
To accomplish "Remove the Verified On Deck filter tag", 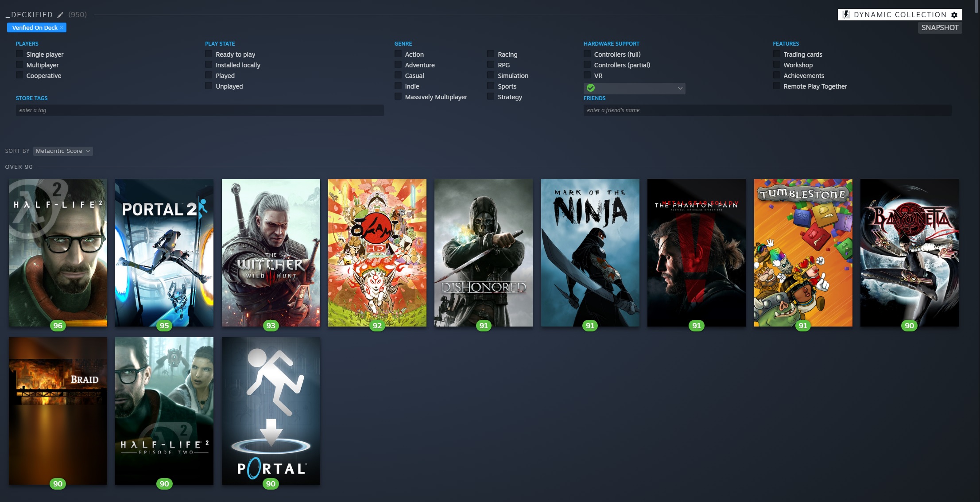I will (62, 27).
